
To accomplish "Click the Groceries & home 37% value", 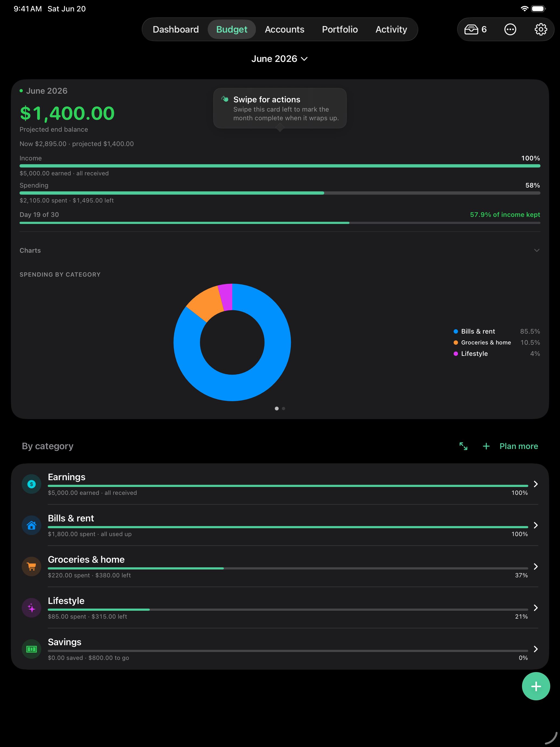I will pos(521,575).
